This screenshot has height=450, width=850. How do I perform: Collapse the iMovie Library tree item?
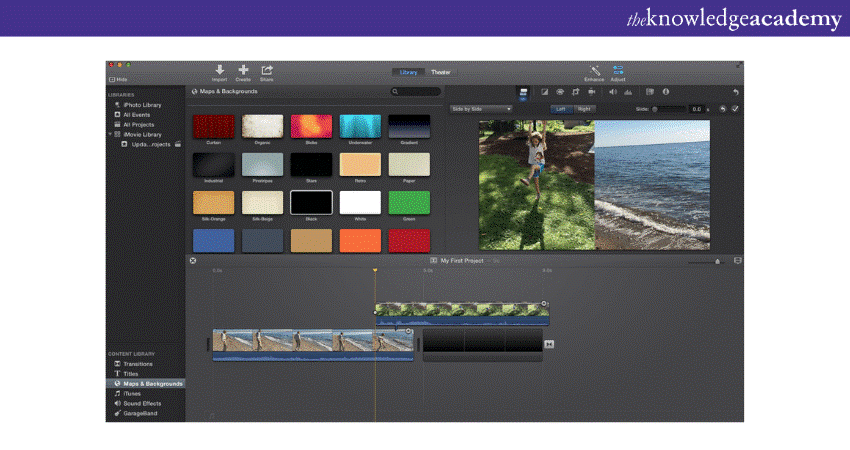110,134
